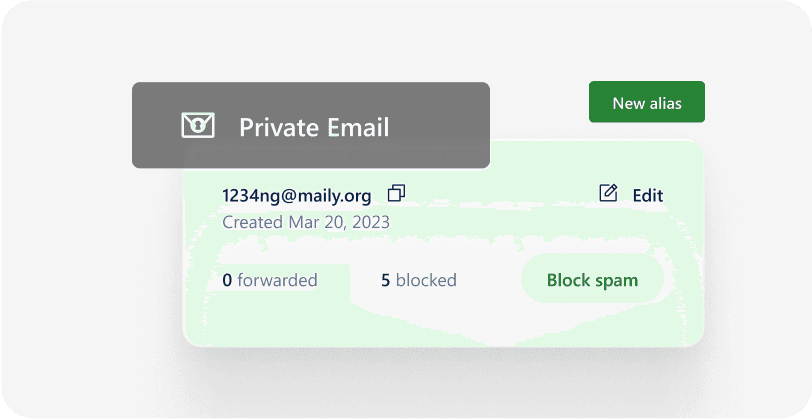The width and height of the screenshot is (812, 419).
Task: Click the green Block spam pill text
Action: tap(592, 280)
